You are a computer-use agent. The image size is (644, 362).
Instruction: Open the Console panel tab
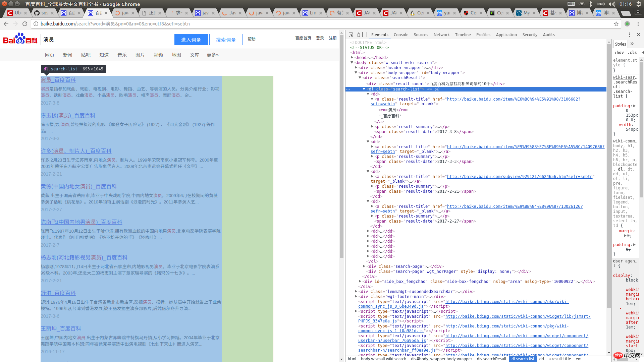pos(400,35)
